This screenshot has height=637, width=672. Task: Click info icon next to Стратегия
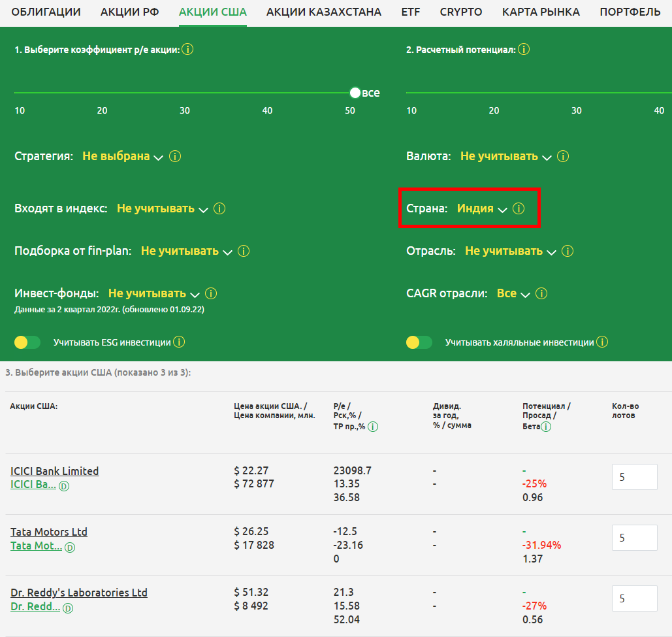tap(175, 157)
